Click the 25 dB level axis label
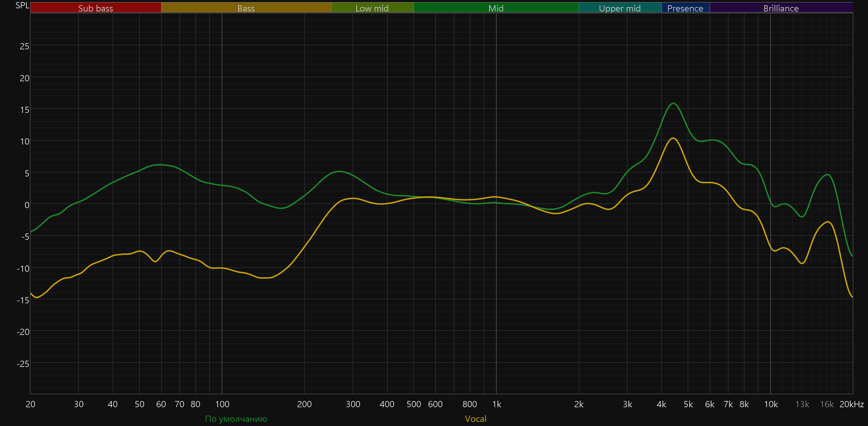The image size is (868, 426). click(24, 46)
